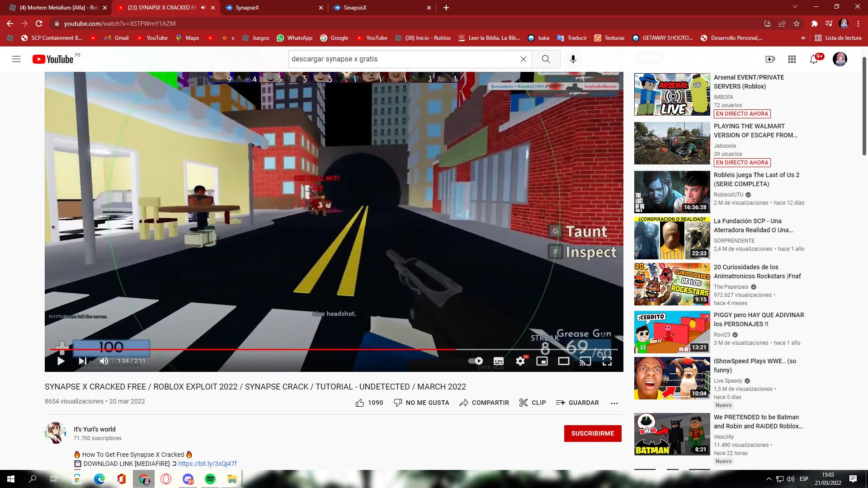868x488 pixels.
Task: Mute the video player volume
Action: tap(104, 361)
